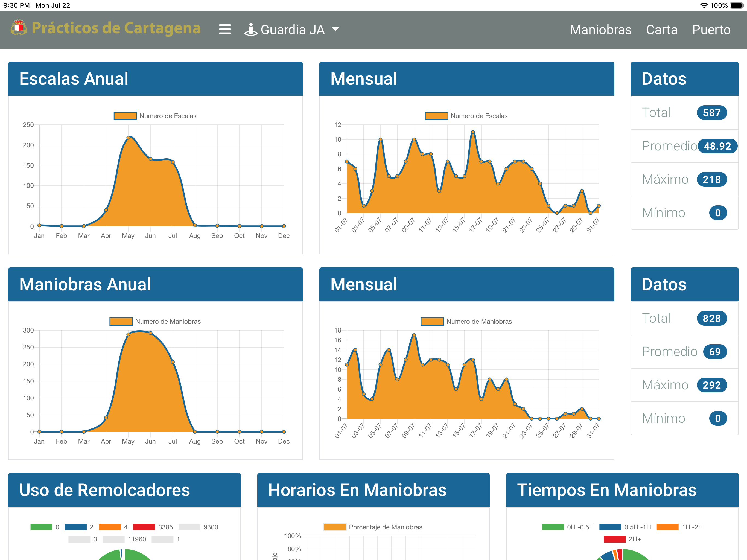Toggle Numero de Maniobras legend in Maniobras Anual
The width and height of the screenshot is (747, 560).
(155, 322)
